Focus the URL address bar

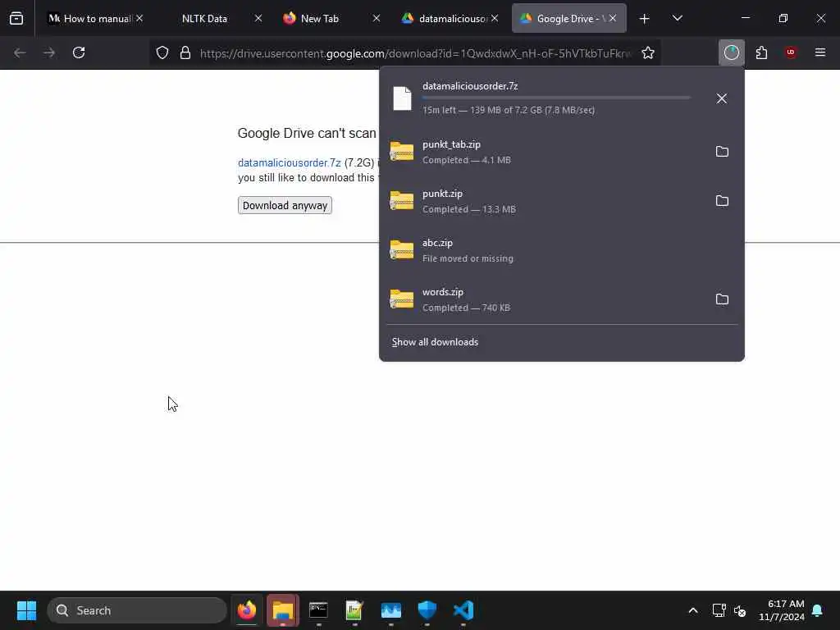[415, 53]
